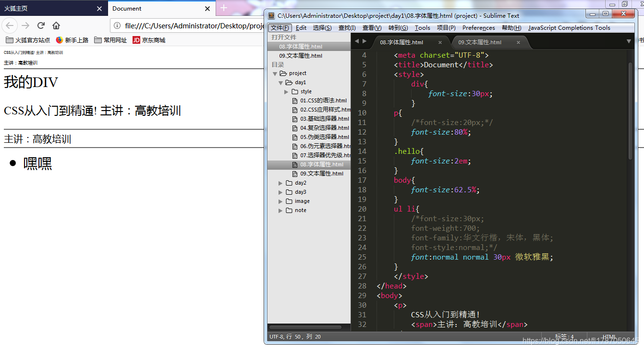
Task: Open 07.选择器优先级.html in sidebar
Action: point(321,156)
